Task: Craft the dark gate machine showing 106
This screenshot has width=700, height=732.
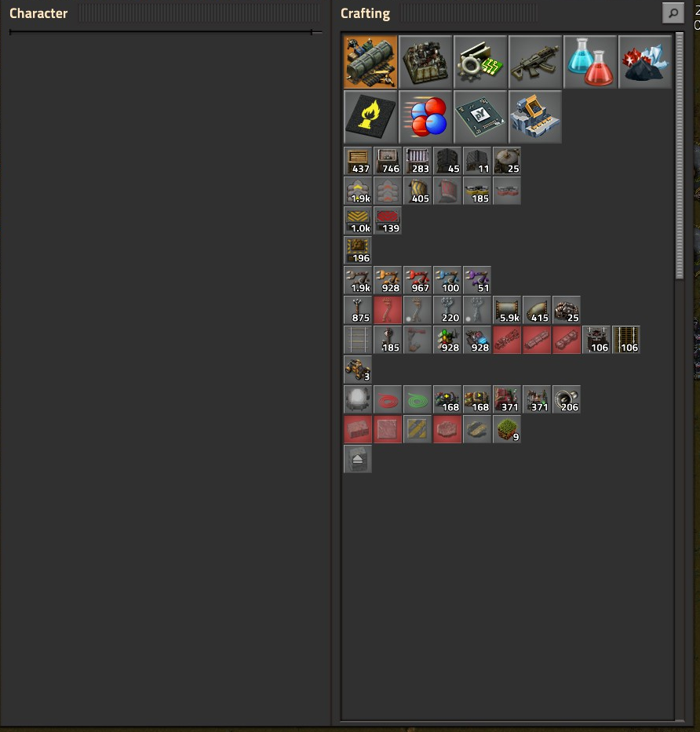Action: (x=596, y=340)
